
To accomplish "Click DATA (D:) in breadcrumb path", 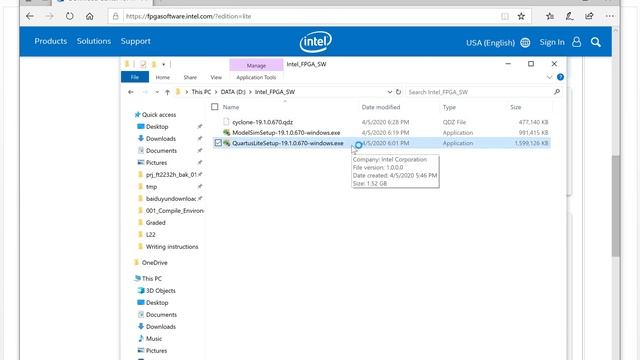I will 233,92.
